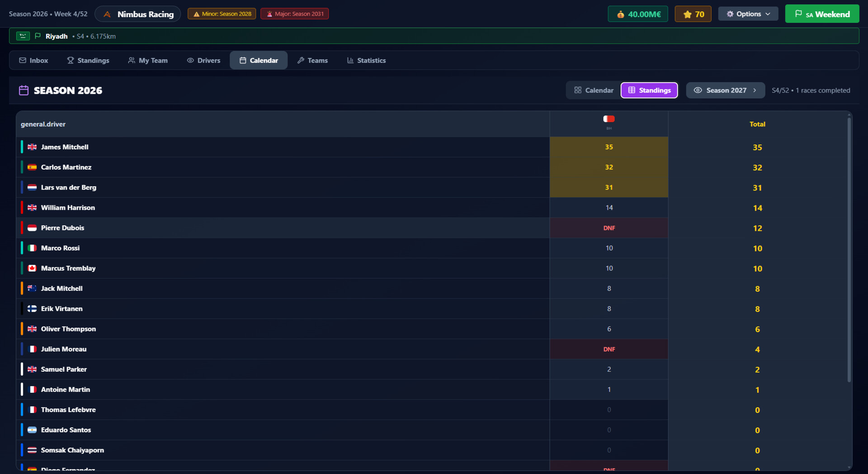This screenshot has height=474, width=868.
Task: Click the star reputation icon
Action: [x=687, y=14]
